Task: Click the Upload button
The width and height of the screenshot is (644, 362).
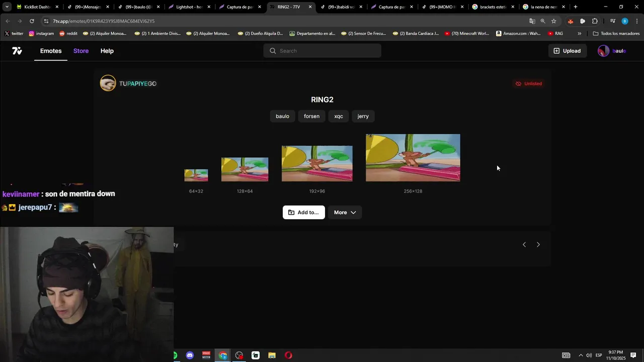Action: [567, 51]
